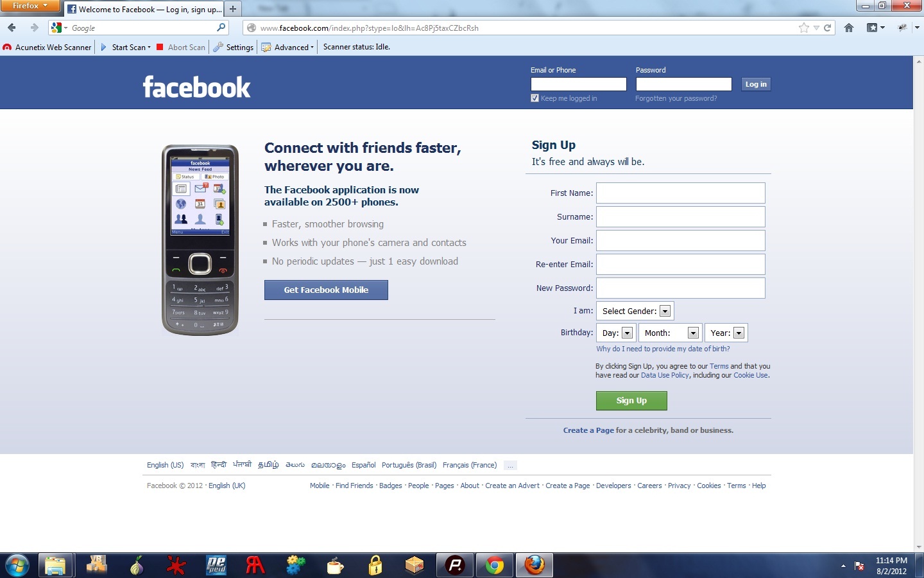Launch the coffee cup taskbar icon
Viewport: 924px width, 578px height.
[x=335, y=566]
